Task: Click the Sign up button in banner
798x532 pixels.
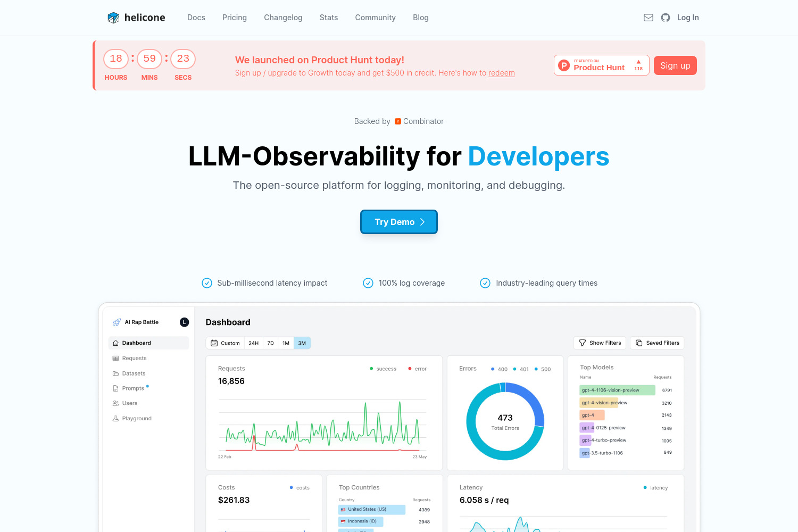Action: click(675, 65)
